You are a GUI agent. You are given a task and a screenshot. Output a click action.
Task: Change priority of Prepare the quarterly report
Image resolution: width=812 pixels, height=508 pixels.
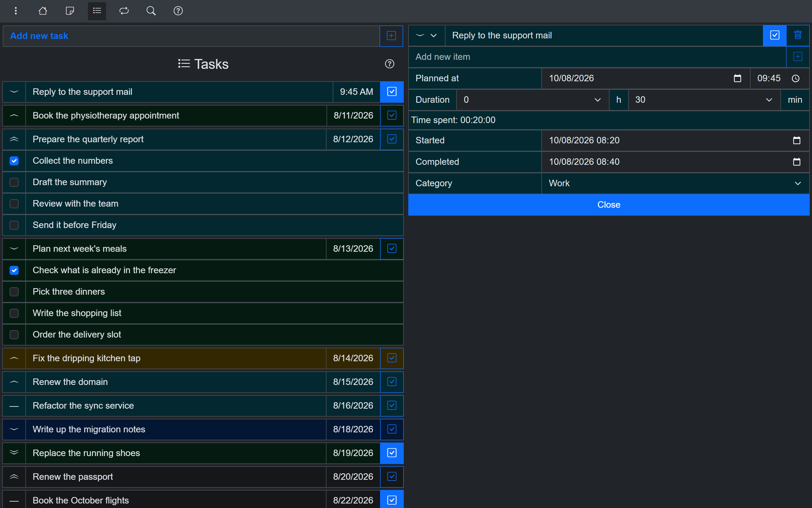click(x=14, y=139)
